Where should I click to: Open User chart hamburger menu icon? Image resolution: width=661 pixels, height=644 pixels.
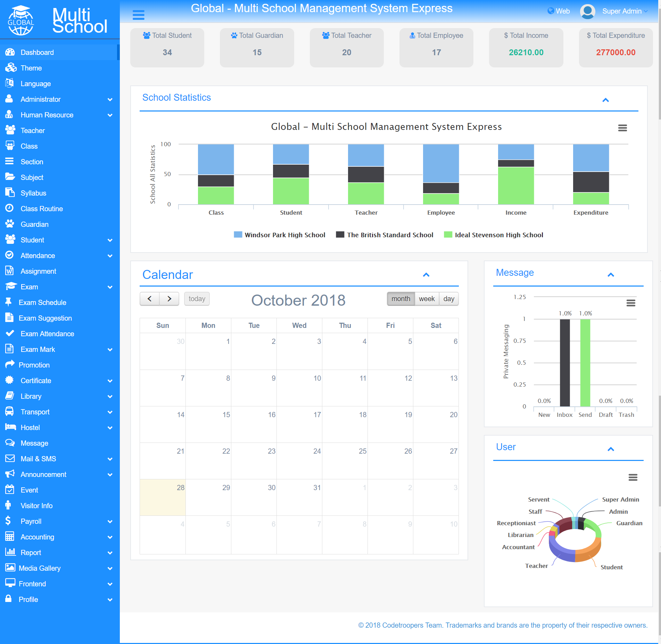click(633, 477)
